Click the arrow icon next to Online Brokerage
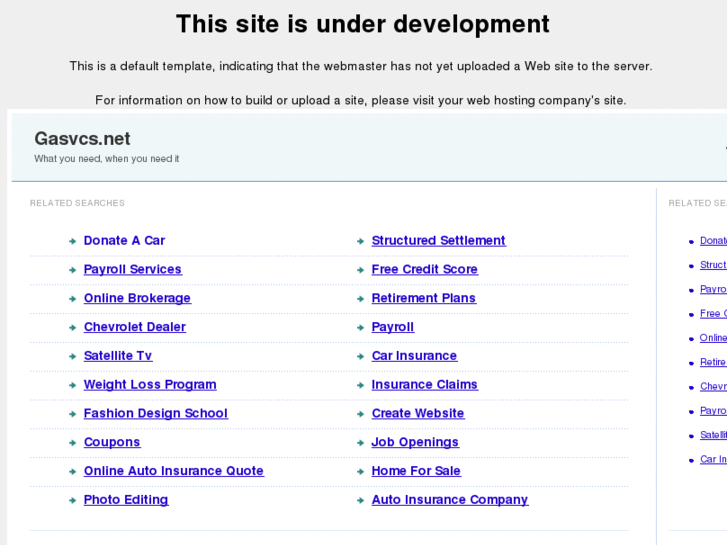 pos(72,299)
